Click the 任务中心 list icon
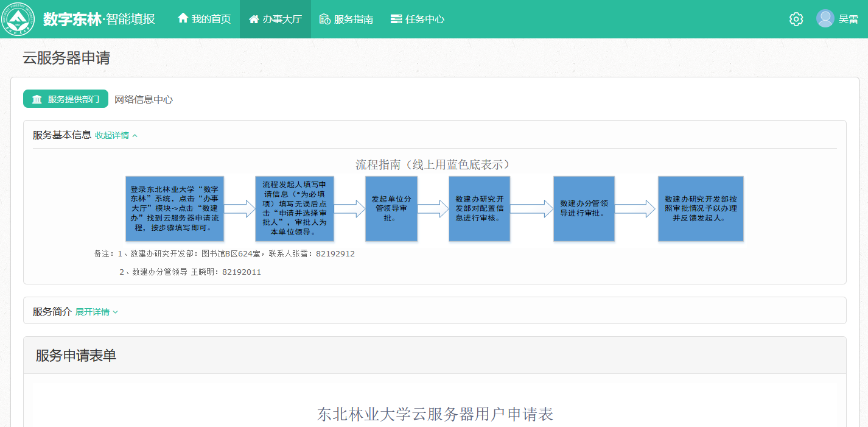The width and height of the screenshot is (868, 427). coord(396,19)
